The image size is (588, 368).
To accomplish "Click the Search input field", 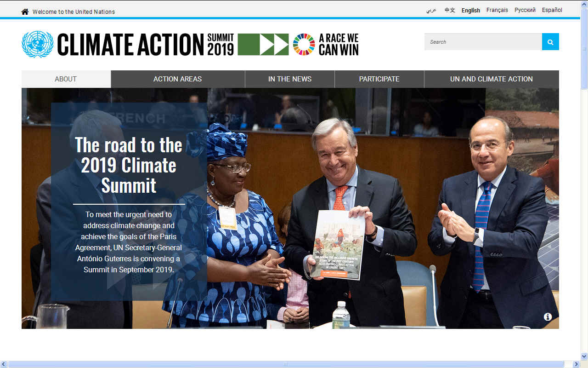I will (483, 42).
